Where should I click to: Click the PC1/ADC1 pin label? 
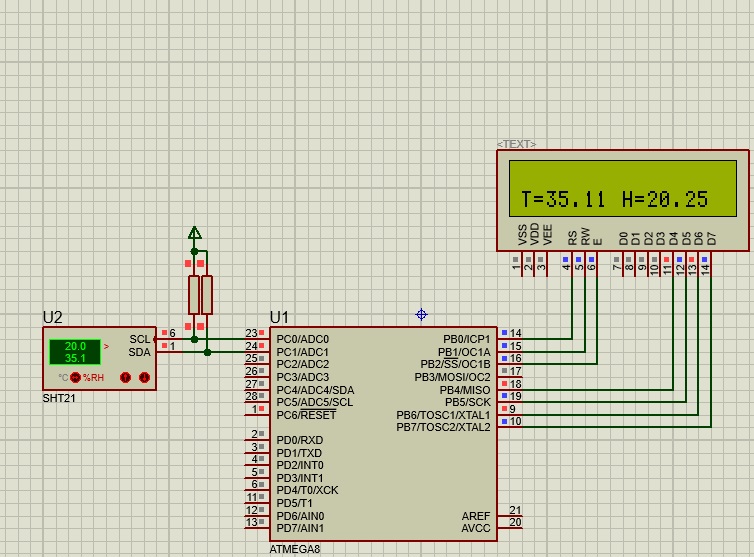(x=302, y=352)
